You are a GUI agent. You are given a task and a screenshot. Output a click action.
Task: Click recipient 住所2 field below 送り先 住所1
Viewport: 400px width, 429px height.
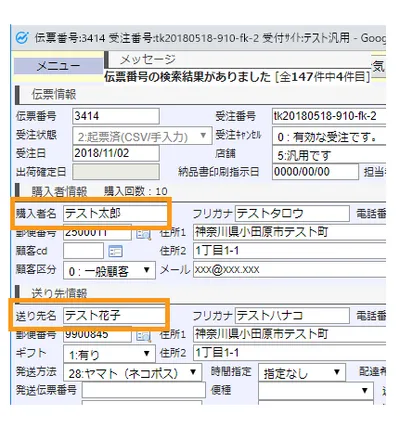click(289, 353)
